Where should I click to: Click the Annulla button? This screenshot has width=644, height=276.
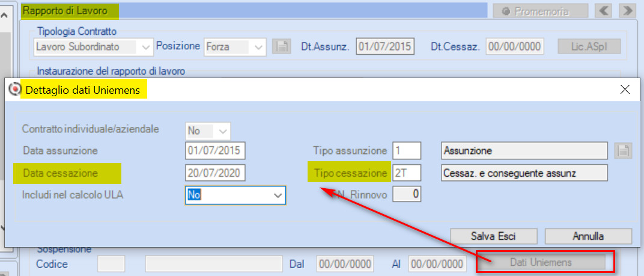point(588,236)
